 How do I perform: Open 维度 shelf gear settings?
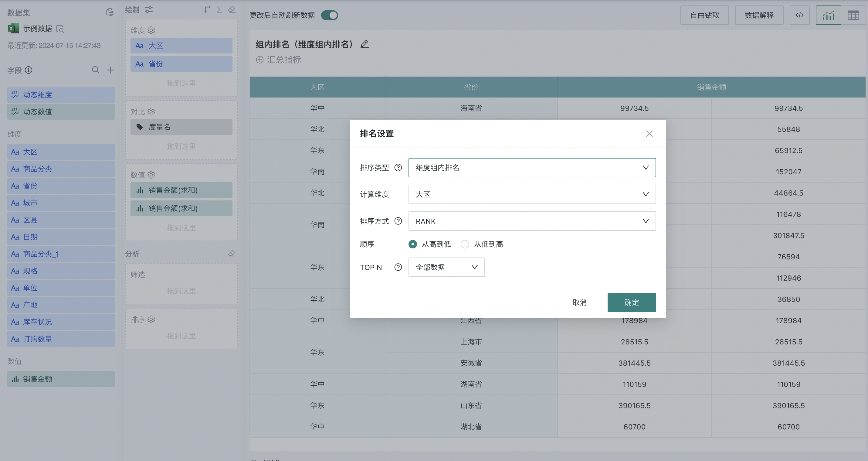click(x=151, y=30)
